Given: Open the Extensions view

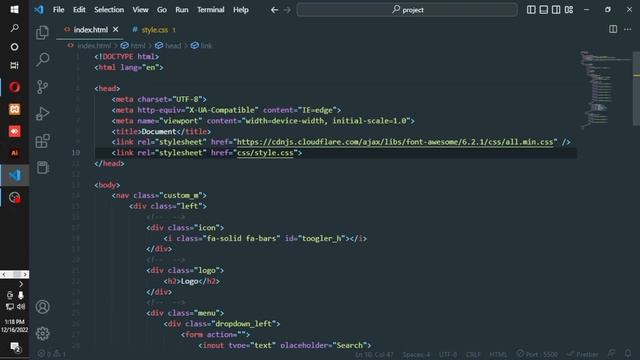Looking at the screenshot, I should (42, 141).
